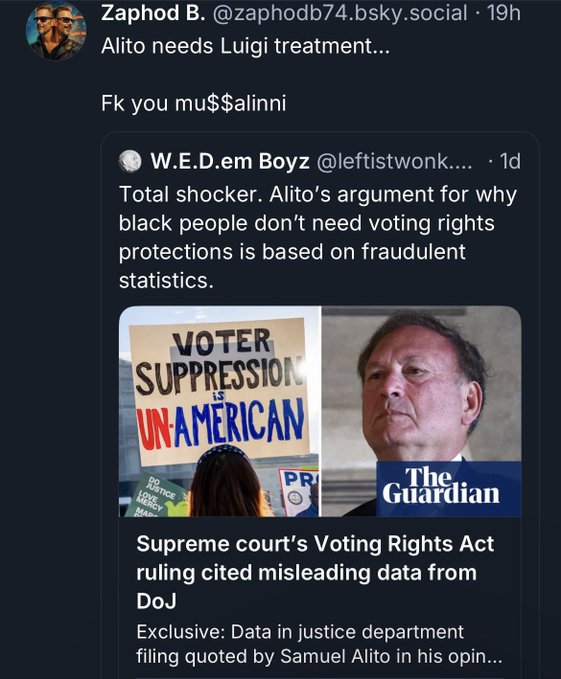Click the "Fk you mu$$alinni" line
Viewport: 561px width, 679px height.
coord(193,103)
